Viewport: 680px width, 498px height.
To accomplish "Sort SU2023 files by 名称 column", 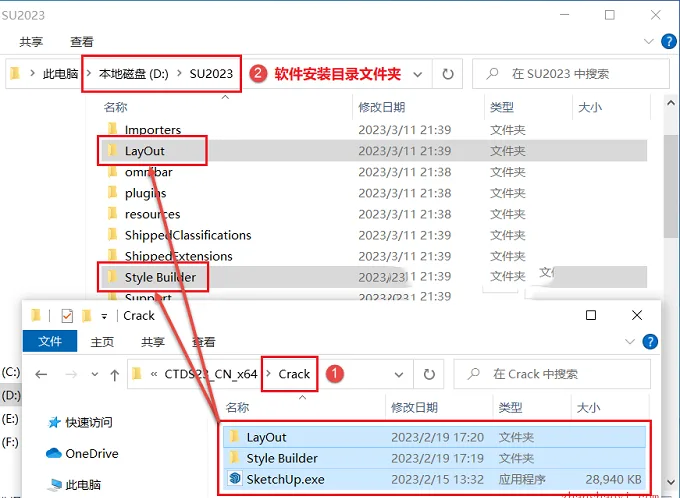I will click(115, 107).
